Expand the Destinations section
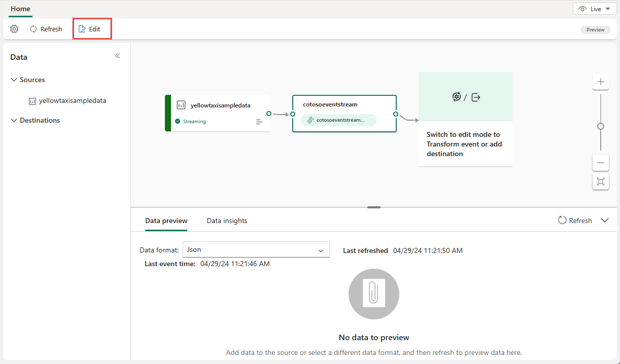Image resolution: width=620 pixels, height=364 pixels. tap(14, 120)
